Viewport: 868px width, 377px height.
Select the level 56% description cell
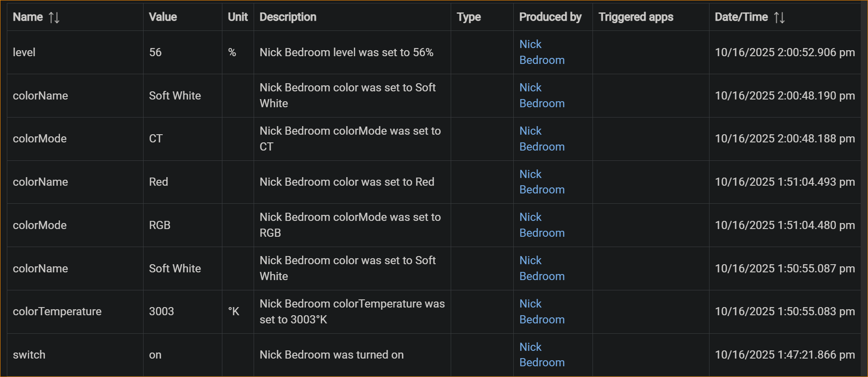[346, 52]
